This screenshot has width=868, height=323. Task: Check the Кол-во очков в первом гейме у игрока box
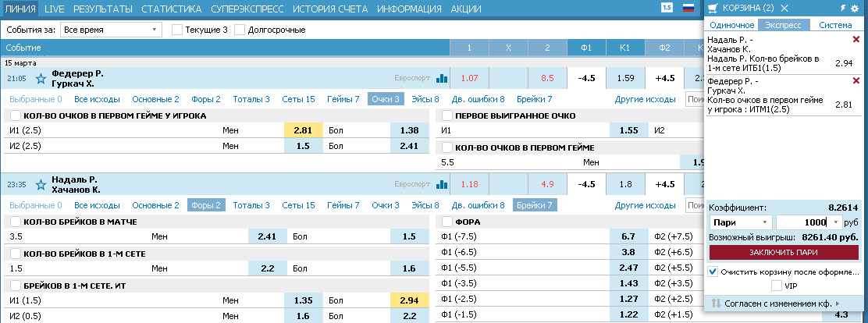pyautogui.click(x=16, y=115)
